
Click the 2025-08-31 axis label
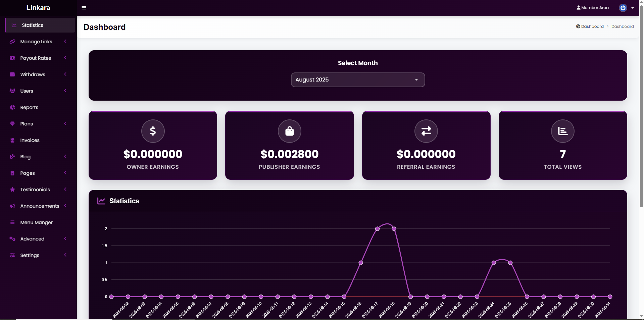(x=603, y=310)
